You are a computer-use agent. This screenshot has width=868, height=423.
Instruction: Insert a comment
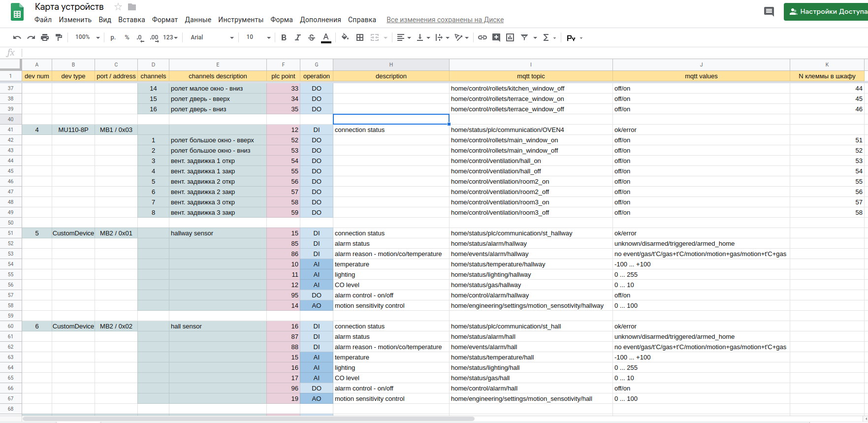click(496, 37)
